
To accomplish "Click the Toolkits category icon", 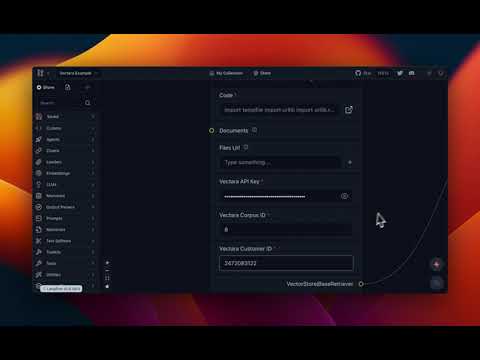I will [x=39, y=252].
